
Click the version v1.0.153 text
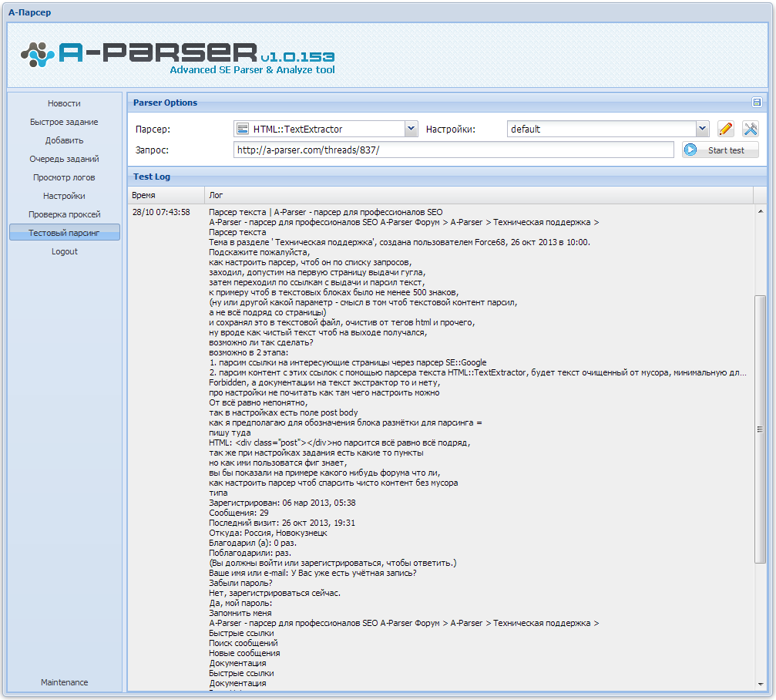[x=298, y=57]
